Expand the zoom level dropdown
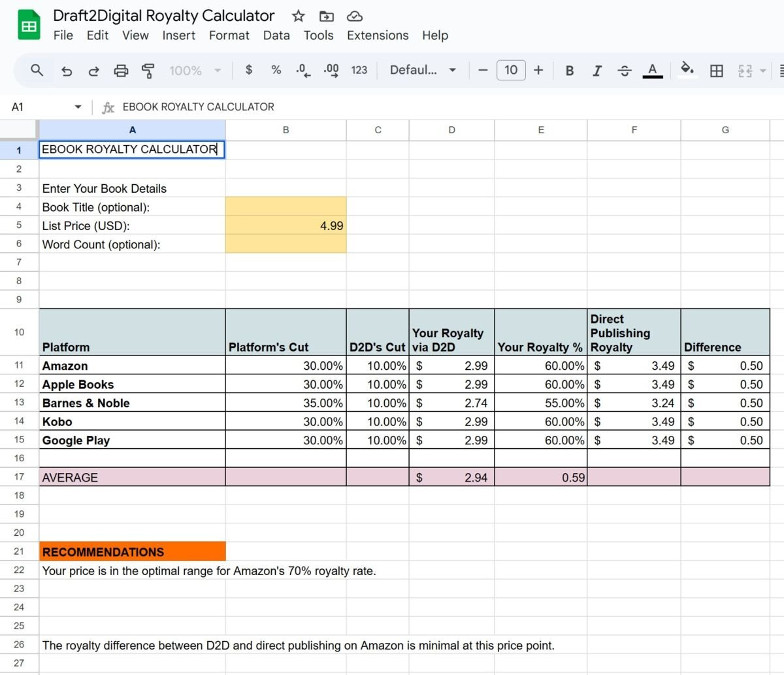The width and height of the screenshot is (784, 675). (217, 70)
